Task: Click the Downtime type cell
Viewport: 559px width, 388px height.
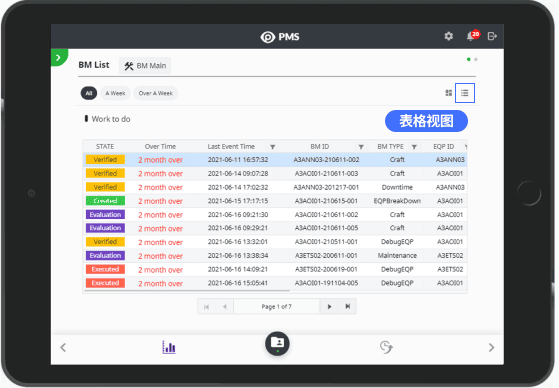Action: click(397, 187)
